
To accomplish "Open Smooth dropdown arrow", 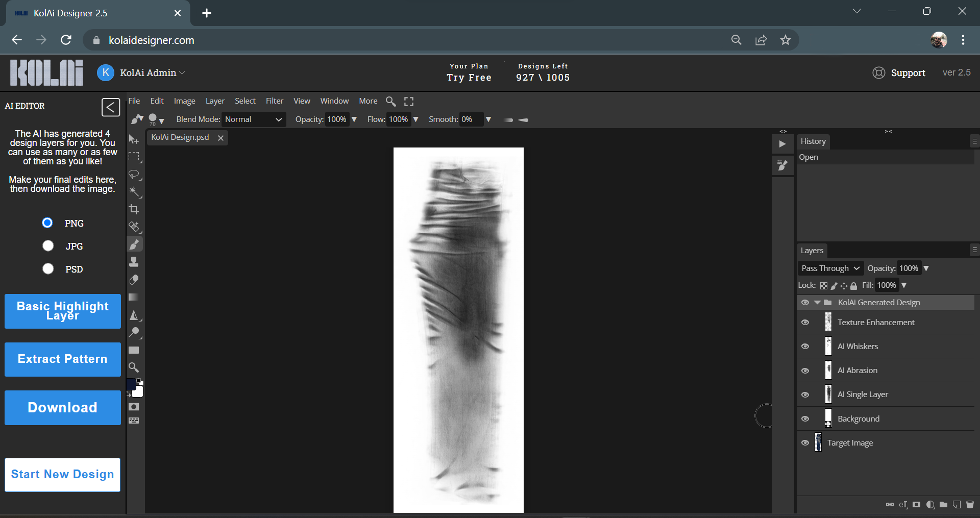I will [488, 119].
